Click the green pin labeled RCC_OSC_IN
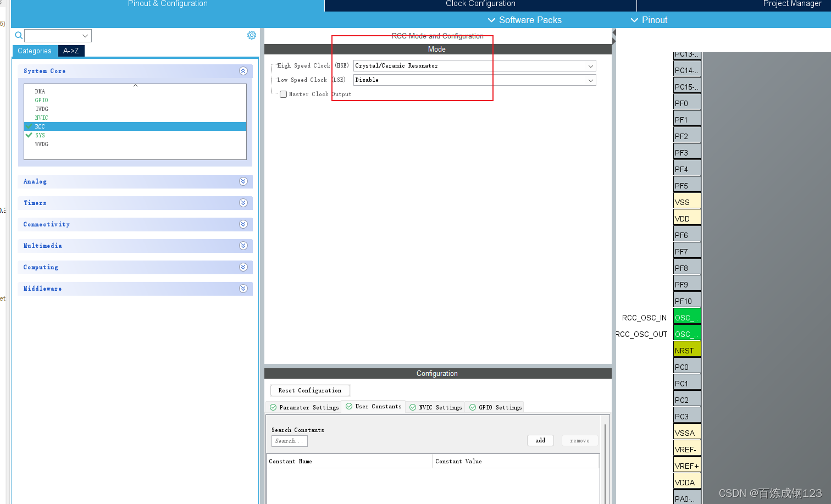The width and height of the screenshot is (831, 504). 687,317
